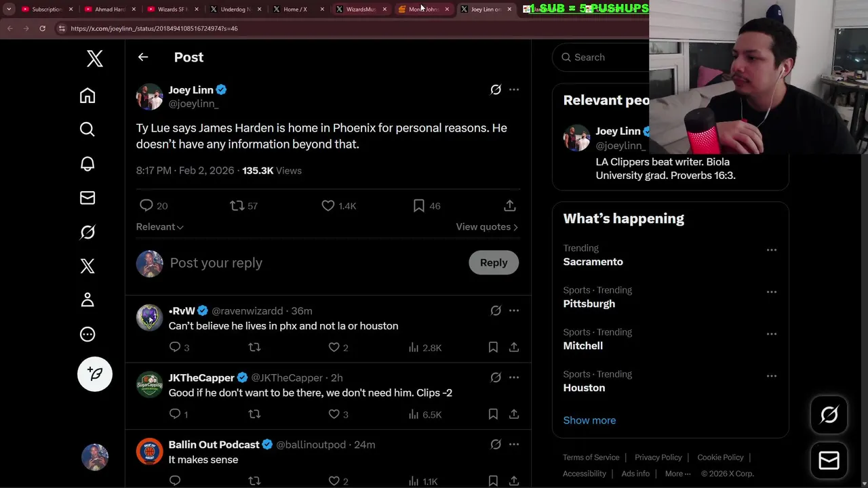Go to Home via house icon
The image size is (868, 488).
pos(87,96)
